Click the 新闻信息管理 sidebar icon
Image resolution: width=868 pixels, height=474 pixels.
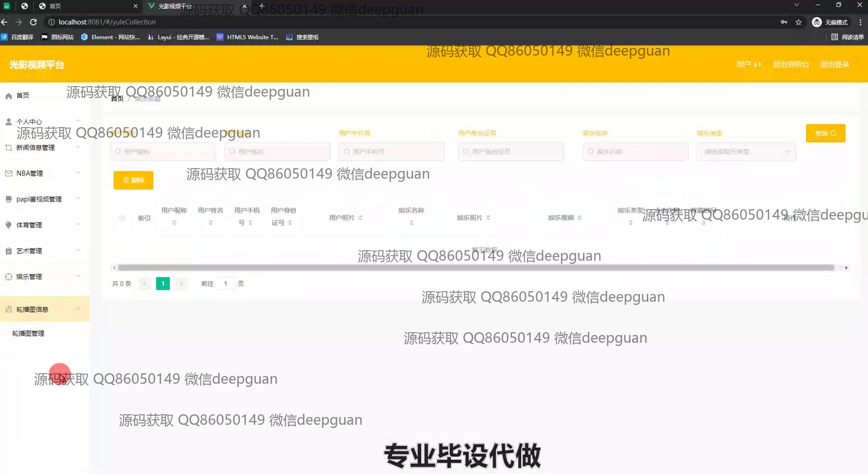tap(8, 148)
